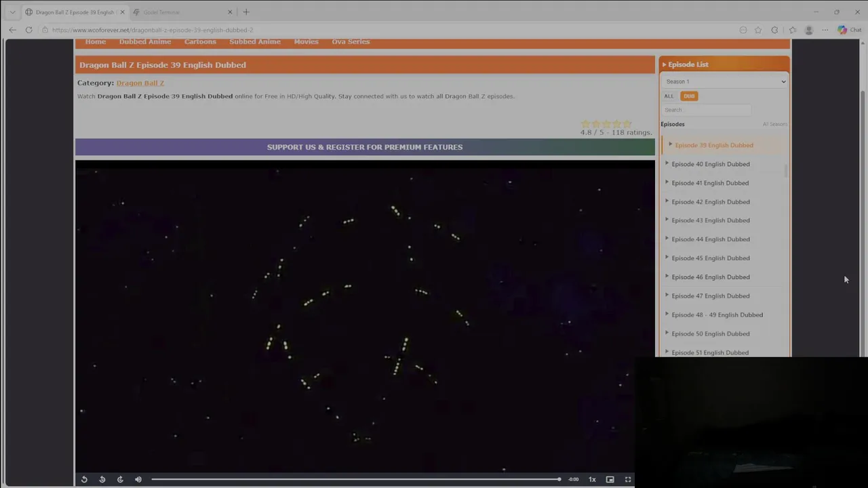
Task: Open Copilot Chat button
Action: (x=849, y=30)
